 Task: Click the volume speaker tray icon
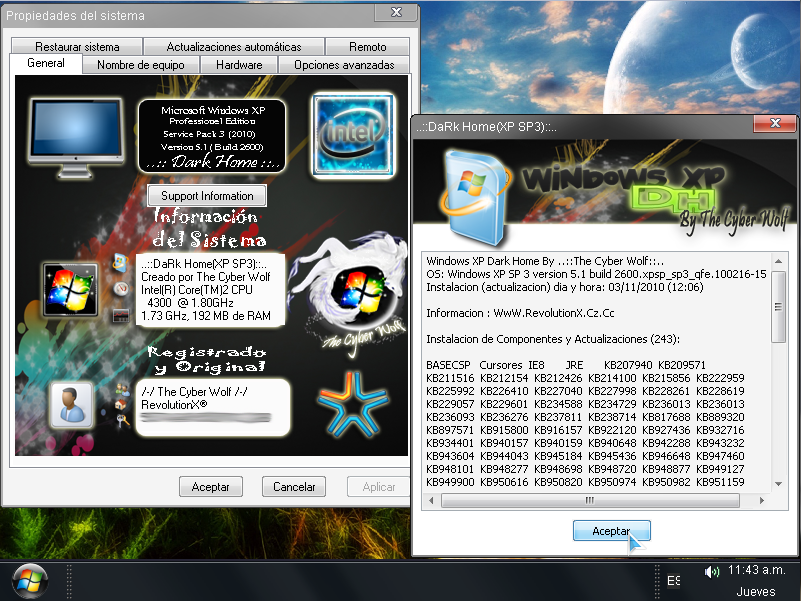(x=711, y=572)
